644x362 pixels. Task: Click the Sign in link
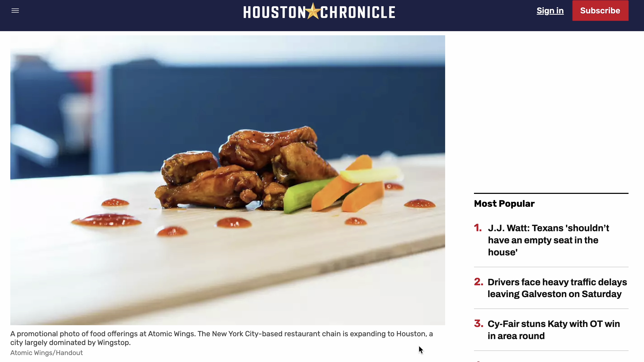pos(550,10)
